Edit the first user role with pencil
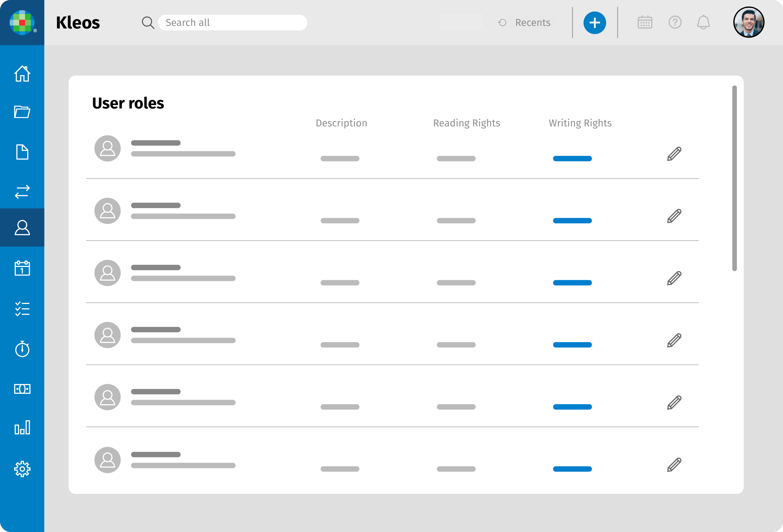This screenshot has height=532, width=783. pos(674,154)
